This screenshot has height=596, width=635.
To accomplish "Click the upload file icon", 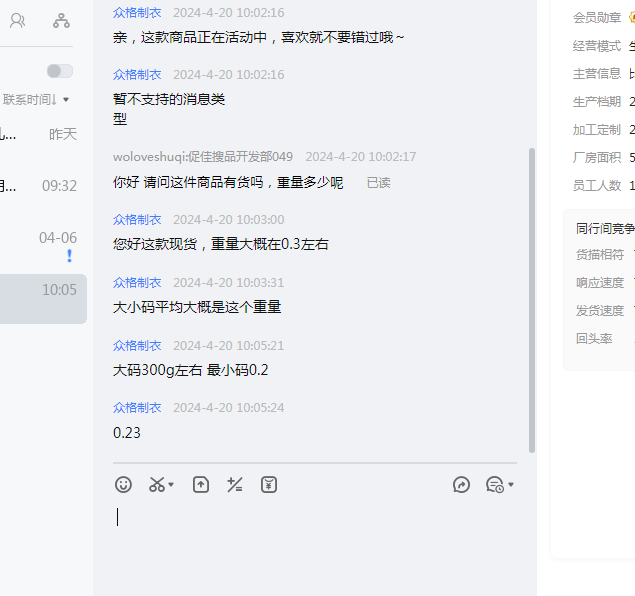I will tap(201, 485).
